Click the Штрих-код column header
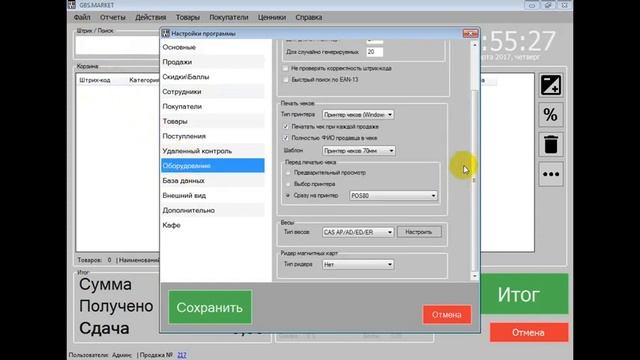640x360 pixels. pyautogui.click(x=95, y=80)
